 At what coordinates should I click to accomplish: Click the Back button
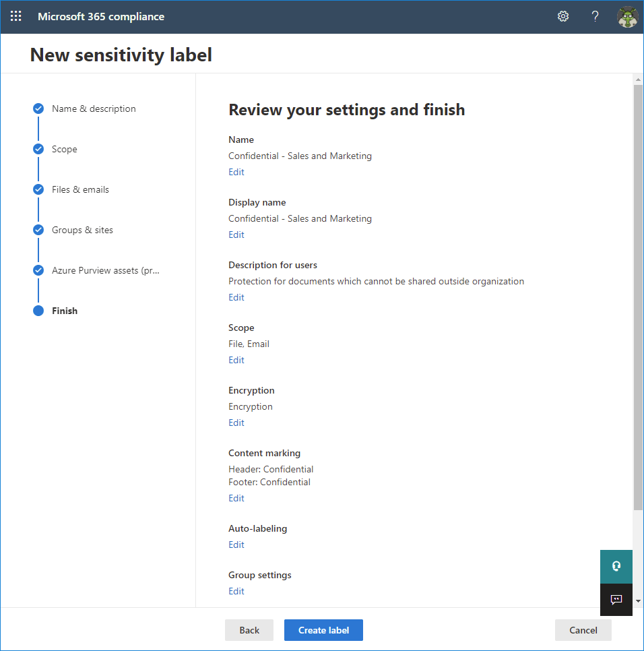249,630
